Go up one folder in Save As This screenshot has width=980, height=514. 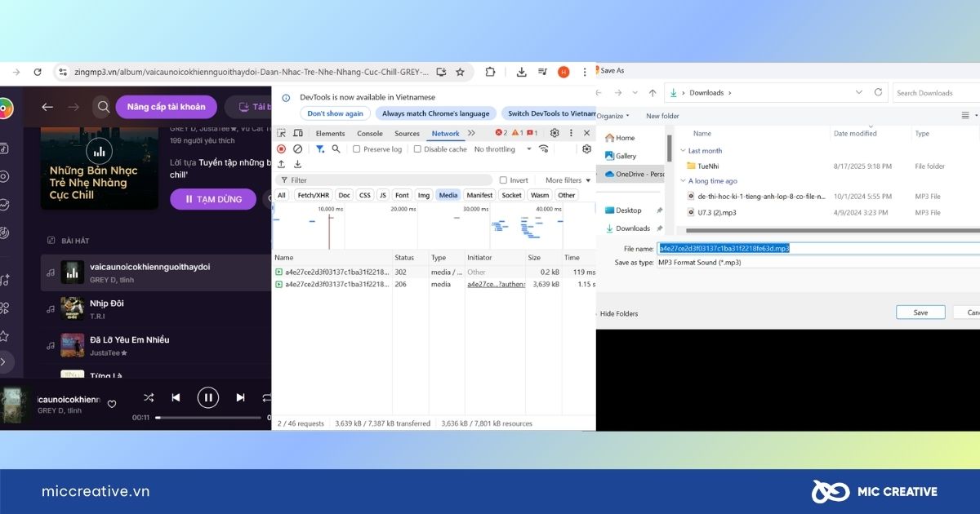(x=653, y=93)
